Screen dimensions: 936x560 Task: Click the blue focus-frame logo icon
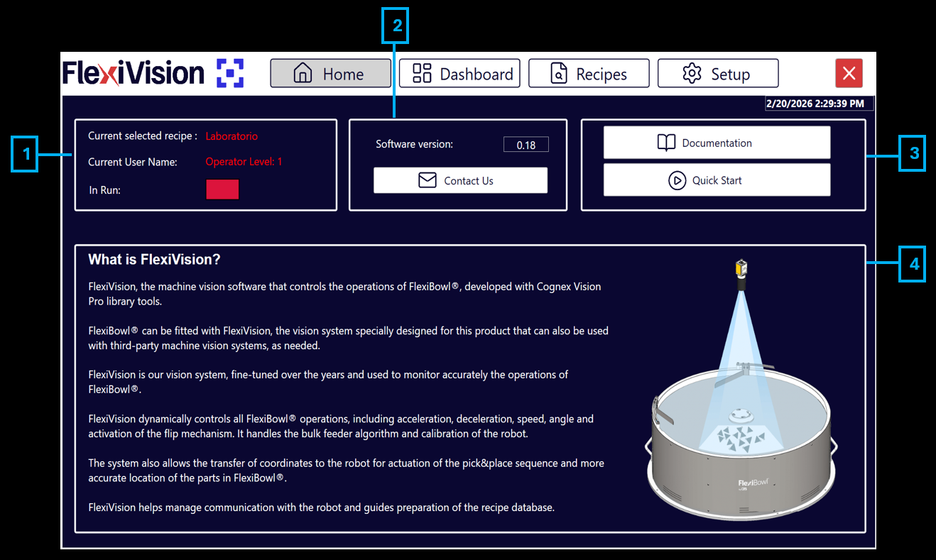tap(230, 73)
